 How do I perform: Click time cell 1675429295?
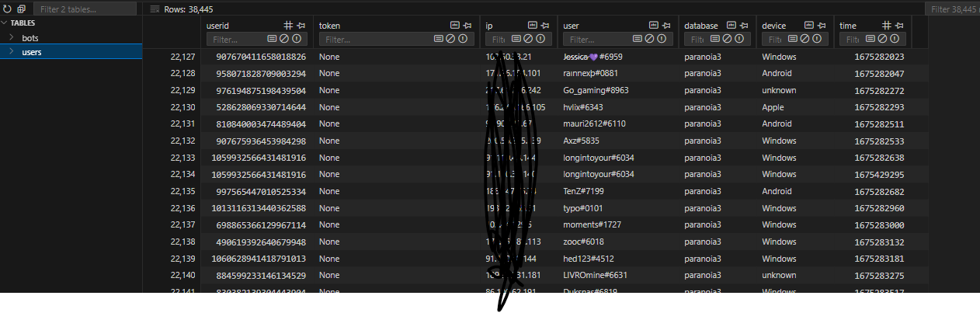click(x=879, y=175)
